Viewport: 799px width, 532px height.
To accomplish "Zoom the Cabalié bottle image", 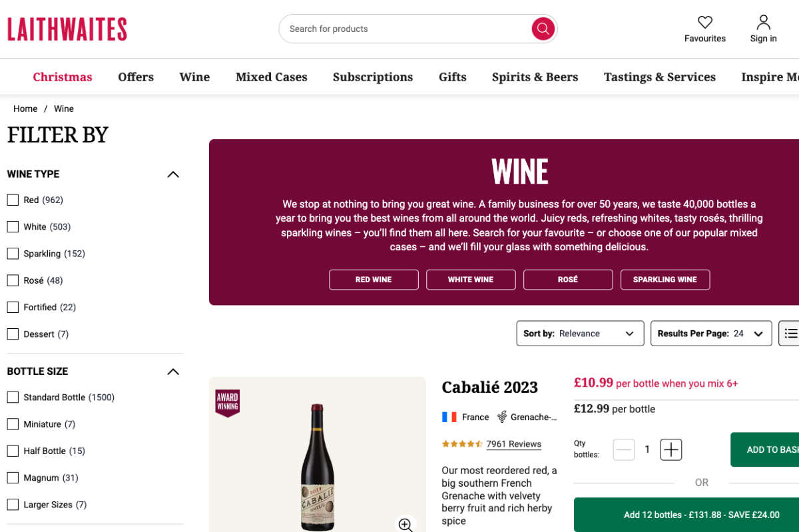I will click(405, 524).
